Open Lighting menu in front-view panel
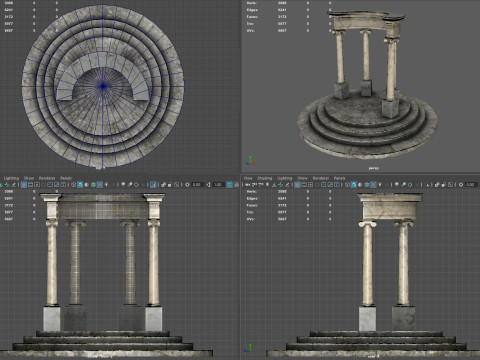Image resolution: width=480 pixels, height=360 pixels. point(11,178)
